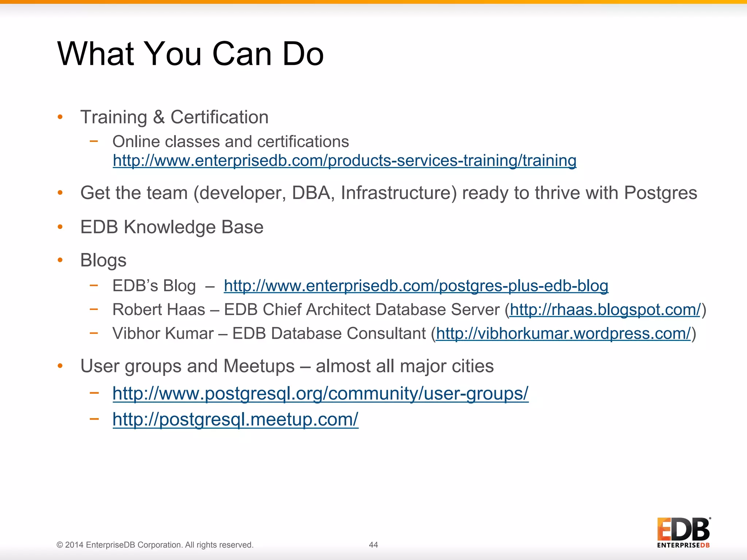Select the 'Training & Certification' bullet text

point(174,117)
